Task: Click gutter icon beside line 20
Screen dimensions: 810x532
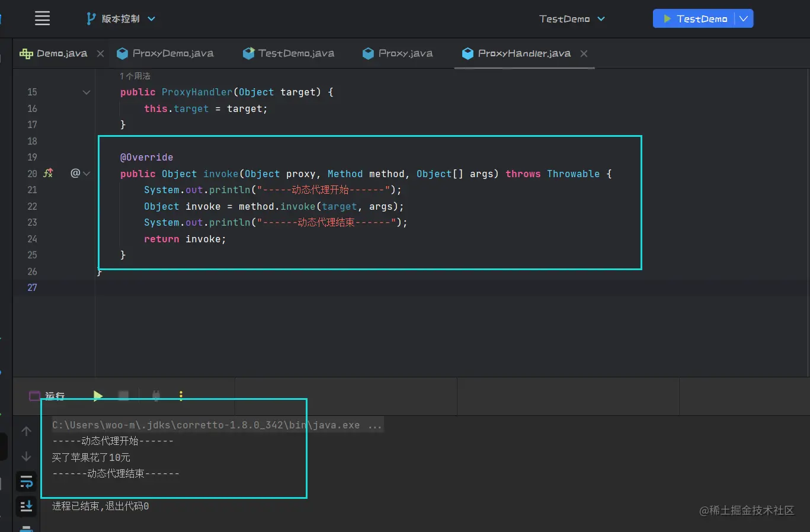Action: 49,174
